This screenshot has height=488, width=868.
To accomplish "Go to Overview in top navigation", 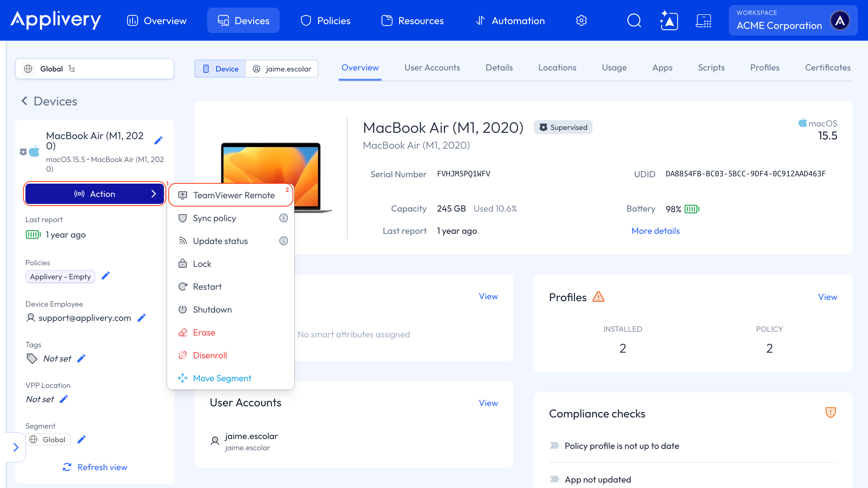I will point(157,21).
